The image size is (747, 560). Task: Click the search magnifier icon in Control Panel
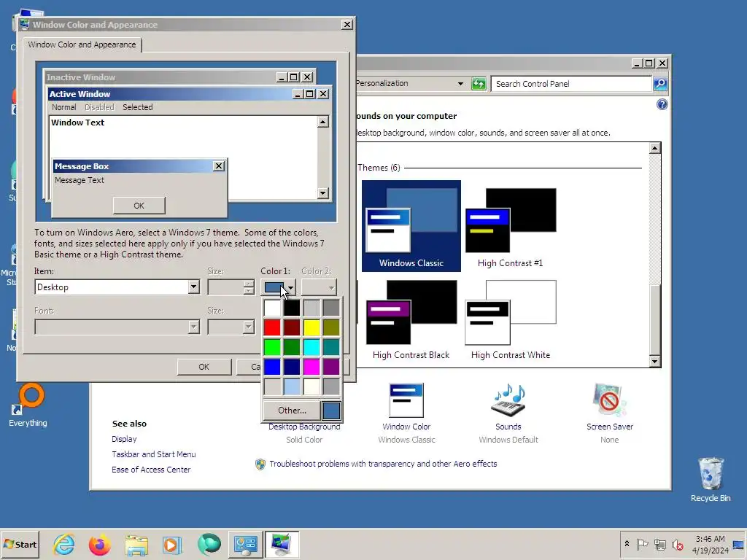[659, 84]
